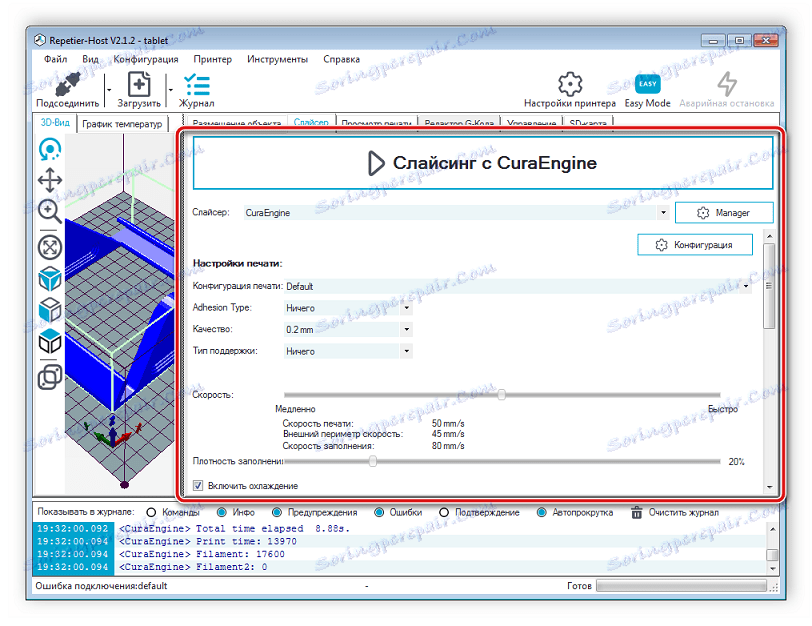Open the Quality (Качество) 0.2 mm dropdown

[x=407, y=329]
